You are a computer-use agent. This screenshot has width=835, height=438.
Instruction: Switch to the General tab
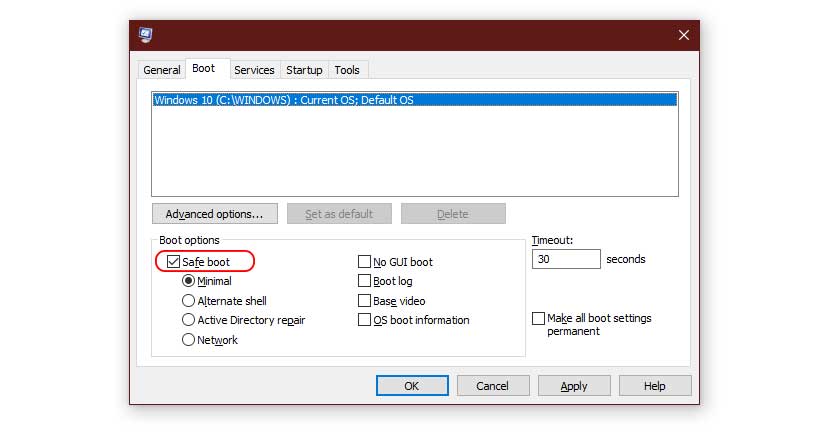pyautogui.click(x=162, y=70)
